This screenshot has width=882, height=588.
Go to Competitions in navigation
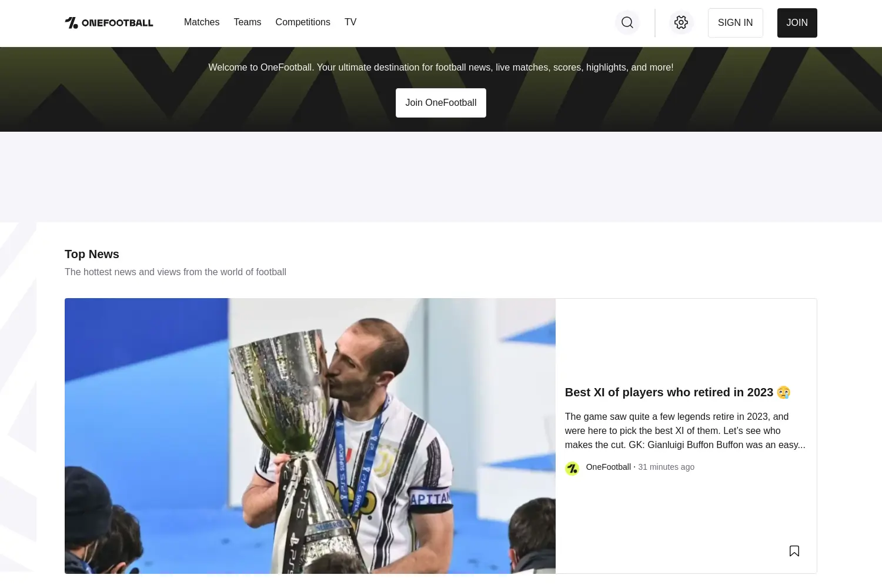(x=303, y=22)
